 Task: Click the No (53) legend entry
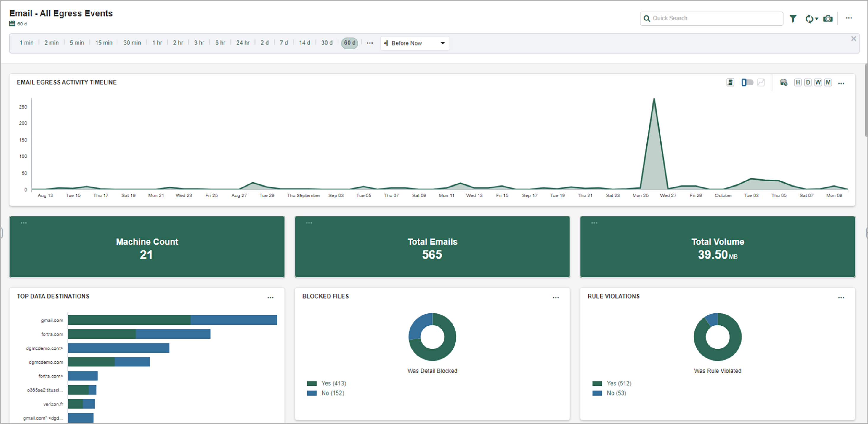[616, 393]
